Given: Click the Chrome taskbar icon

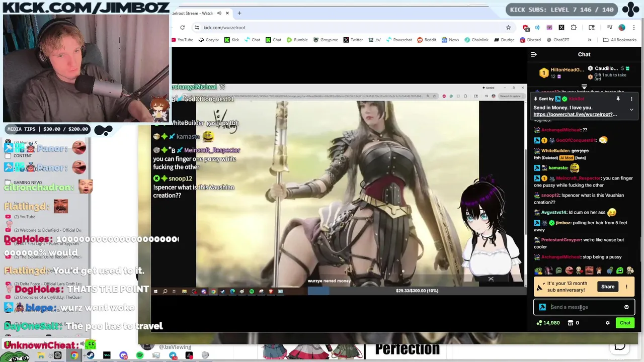Looking at the screenshot, I should coord(74,355).
